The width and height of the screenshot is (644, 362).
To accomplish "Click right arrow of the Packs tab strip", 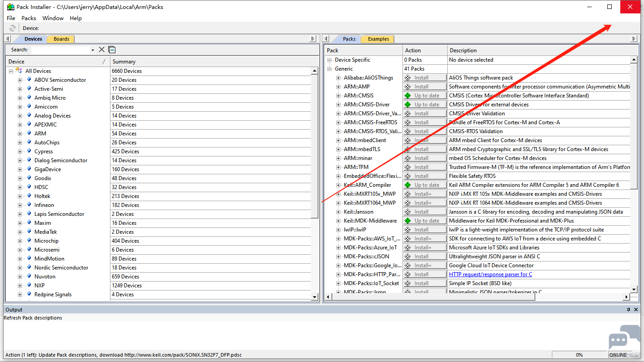I will [633, 39].
